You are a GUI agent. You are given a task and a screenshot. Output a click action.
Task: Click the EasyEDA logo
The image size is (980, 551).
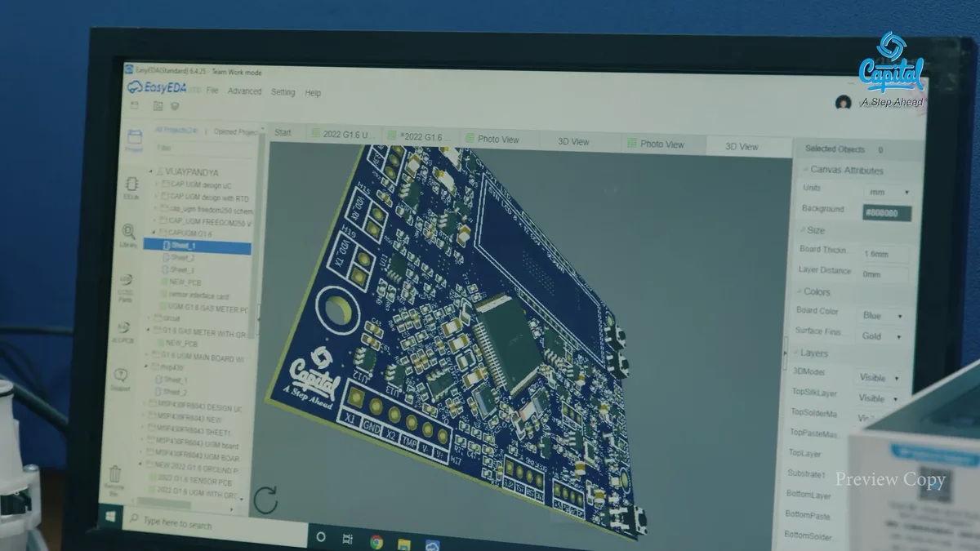[x=158, y=87]
